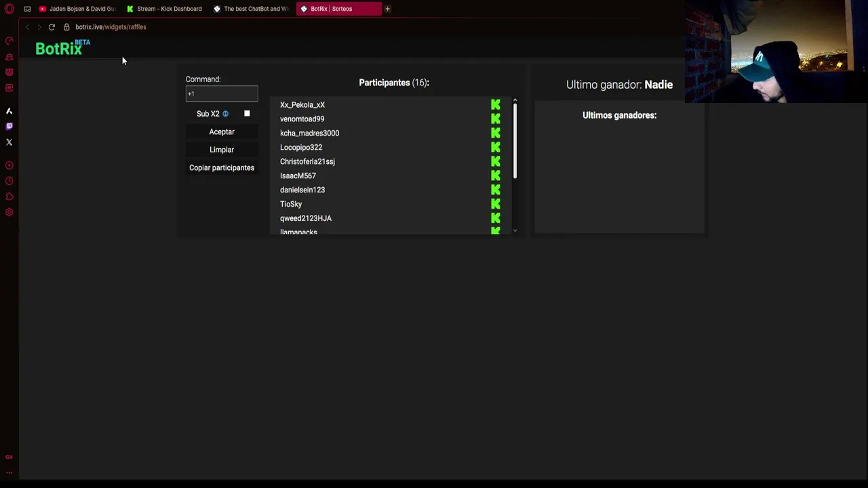Open Twitch panel in sidebar
The image size is (868, 488).
click(x=9, y=126)
